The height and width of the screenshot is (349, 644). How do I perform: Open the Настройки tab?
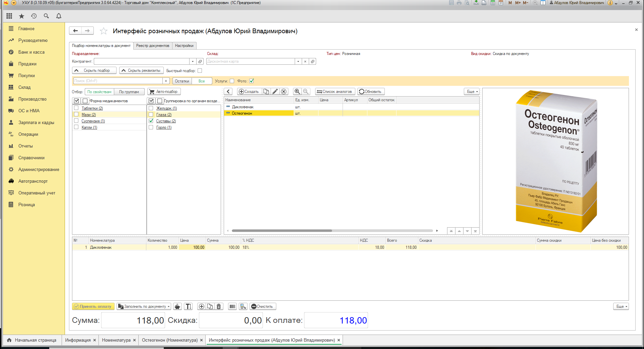click(184, 46)
